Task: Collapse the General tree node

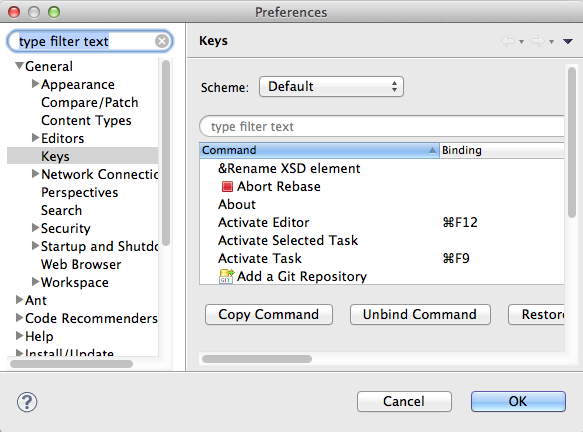Action: [x=19, y=66]
